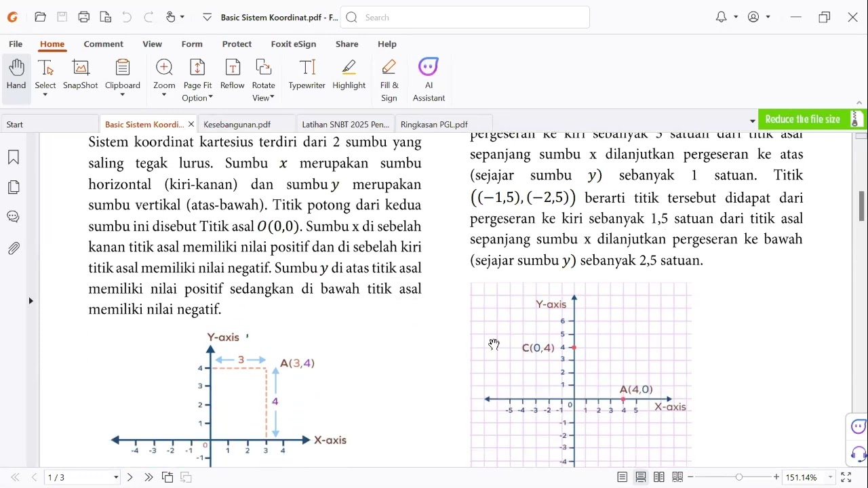868x488 pixels.
Task: Open the document tab list dropdown arrow
Action: click(752, 121)
